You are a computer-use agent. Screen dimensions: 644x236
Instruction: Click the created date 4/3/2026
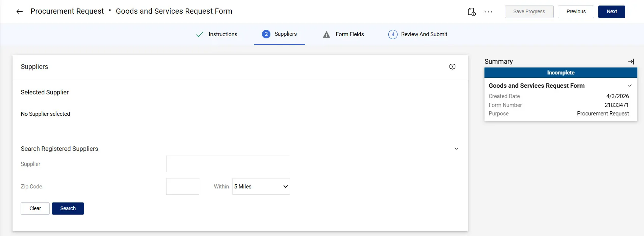click(x=617, y=96)
